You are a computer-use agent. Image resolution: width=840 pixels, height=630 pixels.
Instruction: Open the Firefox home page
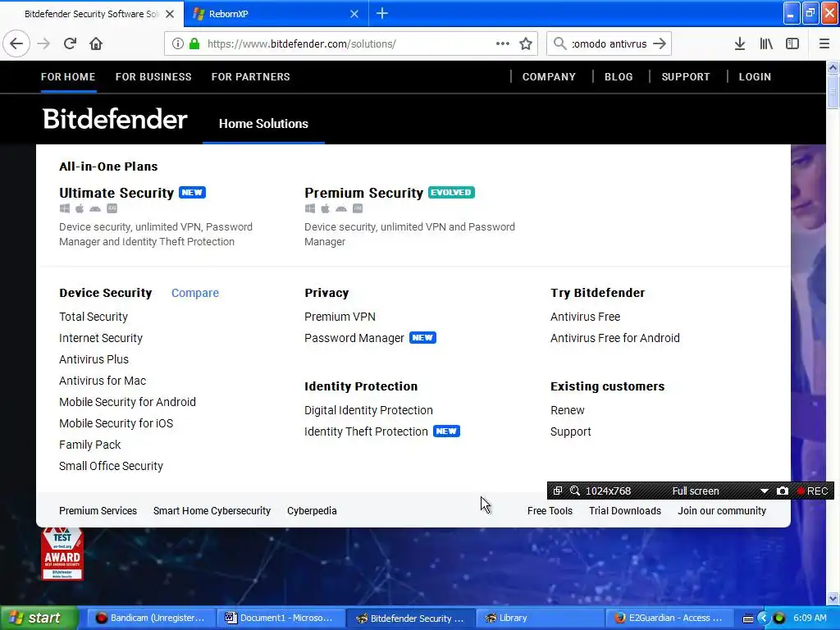(96, 43)
